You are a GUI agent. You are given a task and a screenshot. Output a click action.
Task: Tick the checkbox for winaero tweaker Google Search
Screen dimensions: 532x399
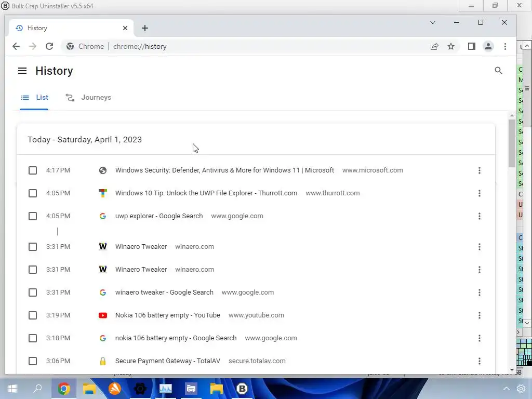click(33, 292)
